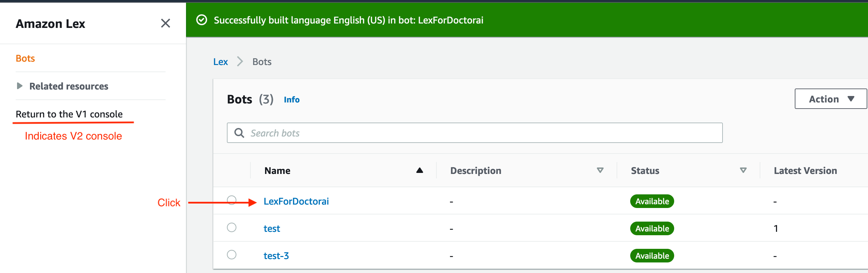Click the Bots breadcrumb item
The height and width of the screenshot is (273, 868).
(262, 62)
